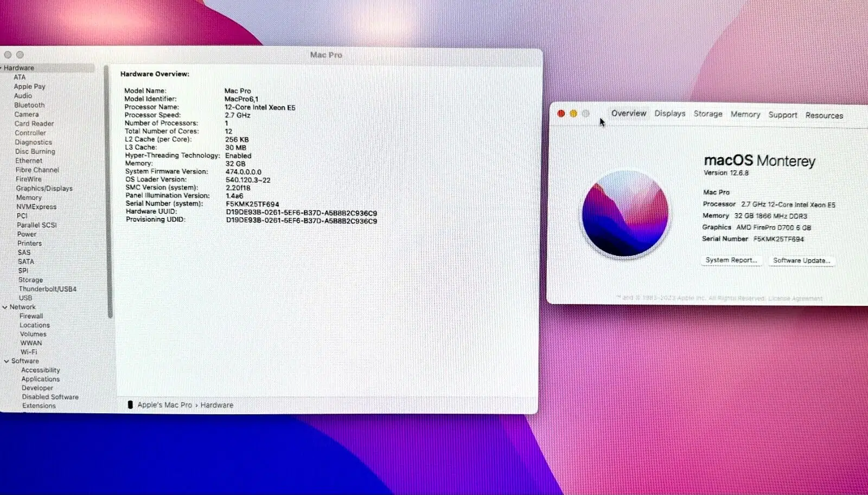The width and height of the screenshot is (868, 495).
Task: Open Storage in the System Information sidebar
Action: (30, 280)
